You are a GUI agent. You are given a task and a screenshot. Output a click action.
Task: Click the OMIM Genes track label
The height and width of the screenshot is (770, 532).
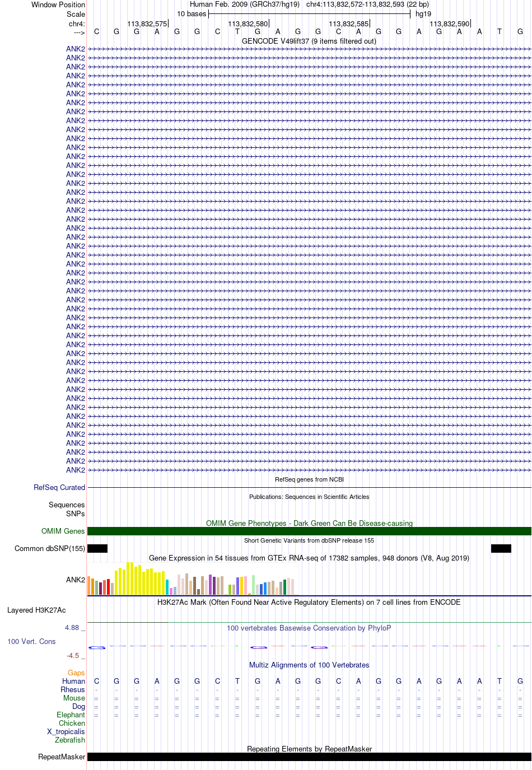click(63, 531)
